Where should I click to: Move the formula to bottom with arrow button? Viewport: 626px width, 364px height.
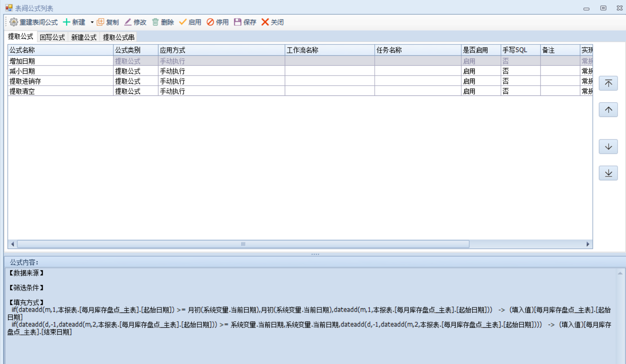608,173
